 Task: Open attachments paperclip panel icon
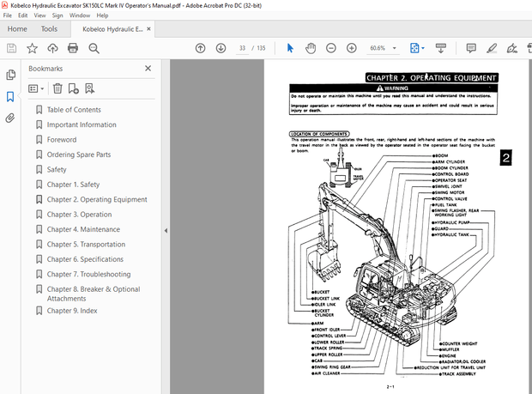(10, 118)
